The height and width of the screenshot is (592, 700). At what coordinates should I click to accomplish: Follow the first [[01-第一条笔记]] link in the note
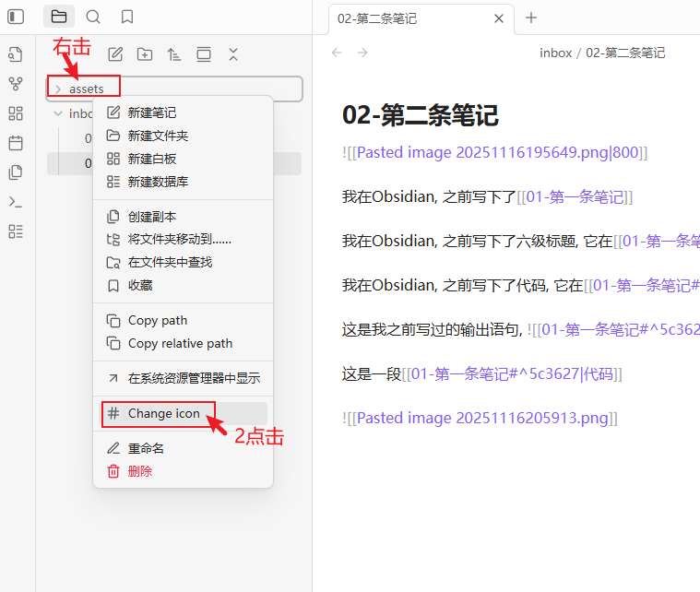tap(575, 196)
